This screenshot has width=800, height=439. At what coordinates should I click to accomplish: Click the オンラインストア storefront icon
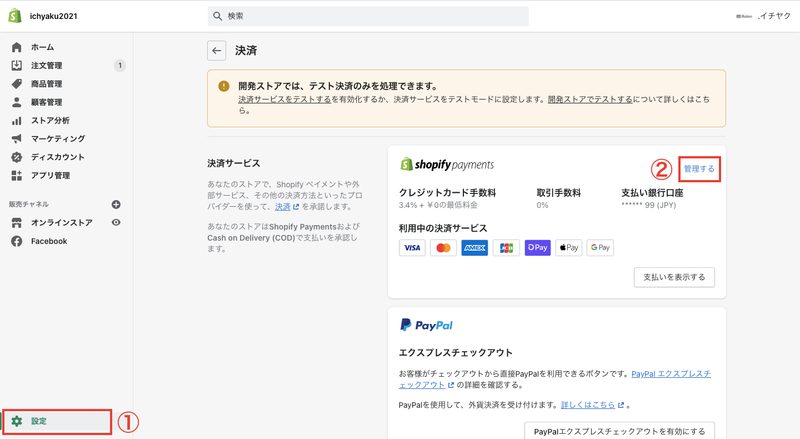16,223
